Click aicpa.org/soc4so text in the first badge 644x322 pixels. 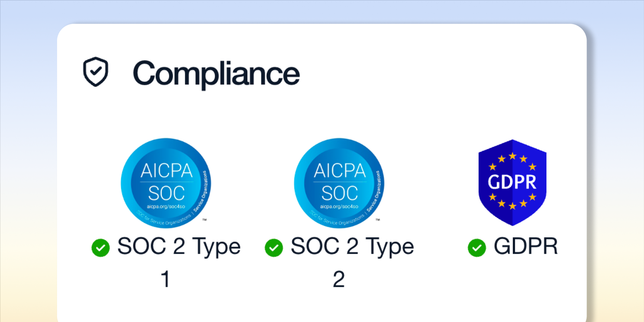[166, 206]
